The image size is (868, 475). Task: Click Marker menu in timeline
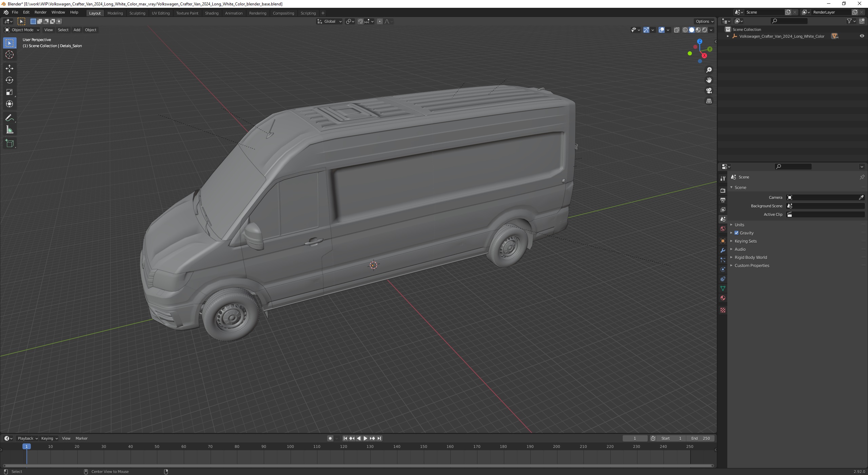81,438
